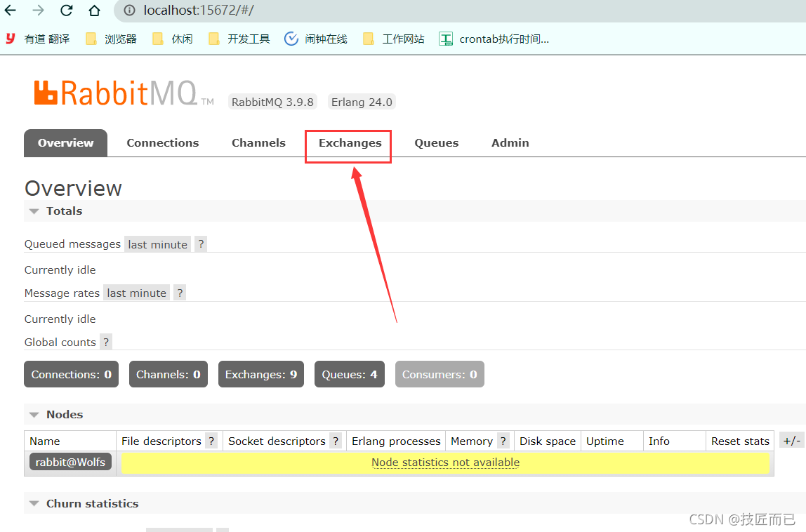The height and width of the screenshot is (532, 806).
Task: Toggle node table columns with +/-
Action: coord(792,441)
